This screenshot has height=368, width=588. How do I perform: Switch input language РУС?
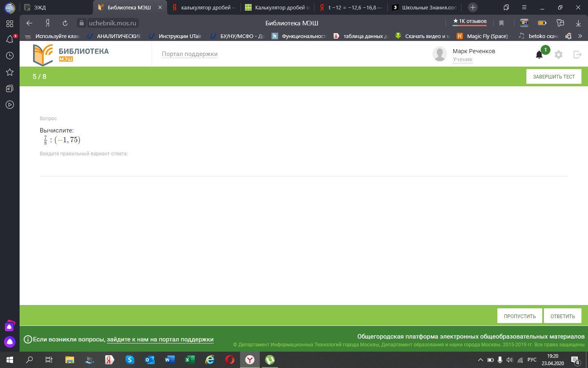click(x=532, y=360)
